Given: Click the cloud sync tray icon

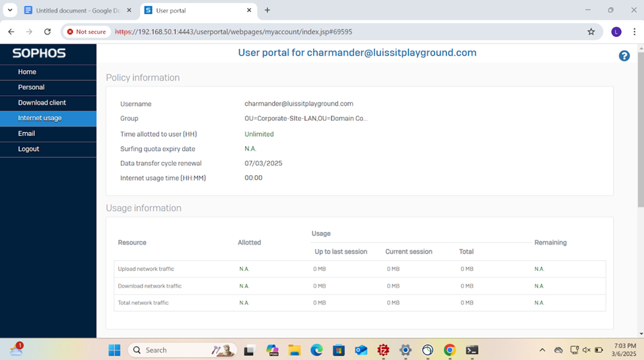Looking at the screenshot, I should 558,350.
